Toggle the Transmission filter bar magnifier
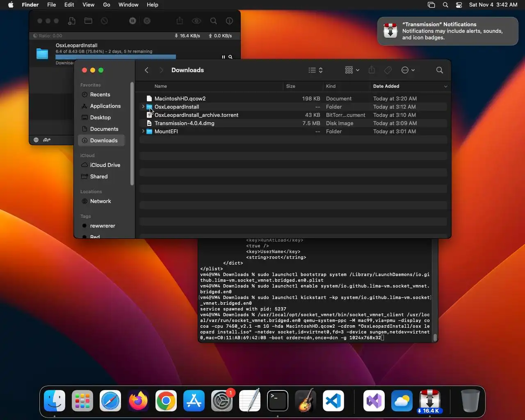 (214, 21)
